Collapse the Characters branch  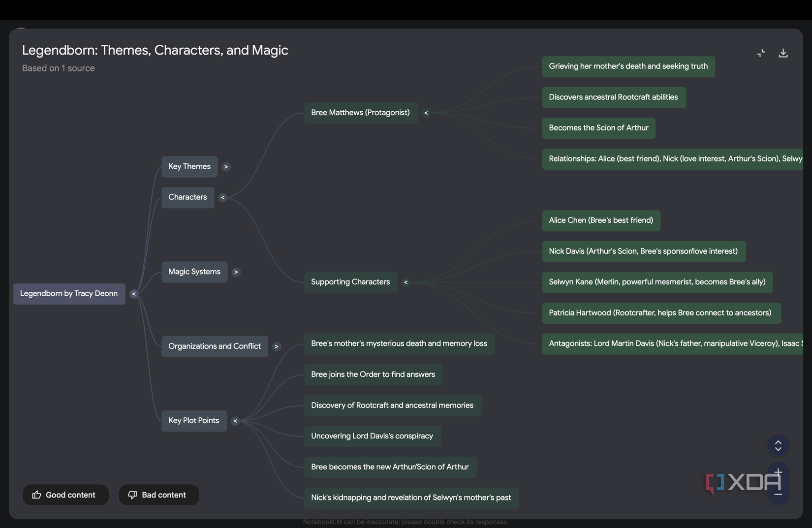tap(223, 197)
